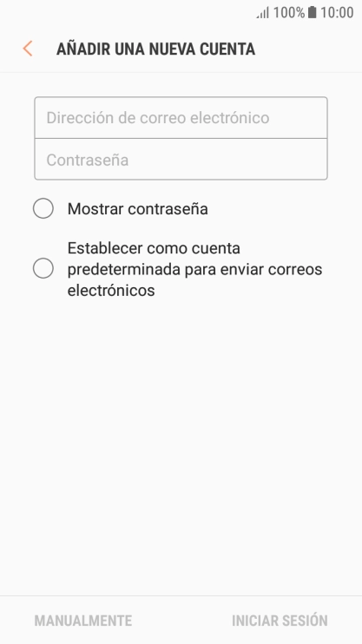The height and width of the screenshot is (644, 362).
Task: Tap the 10:00 clock in status bar
Action: [337, 12]
